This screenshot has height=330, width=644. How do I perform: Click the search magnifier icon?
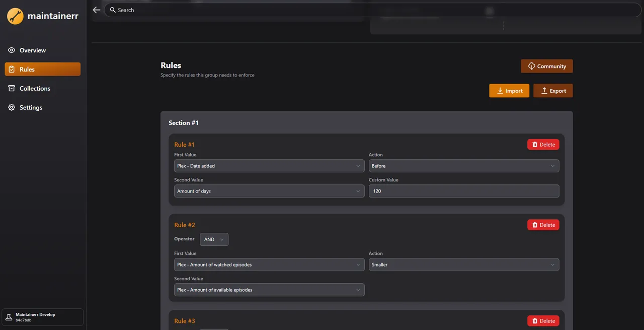tap(113, 10)
